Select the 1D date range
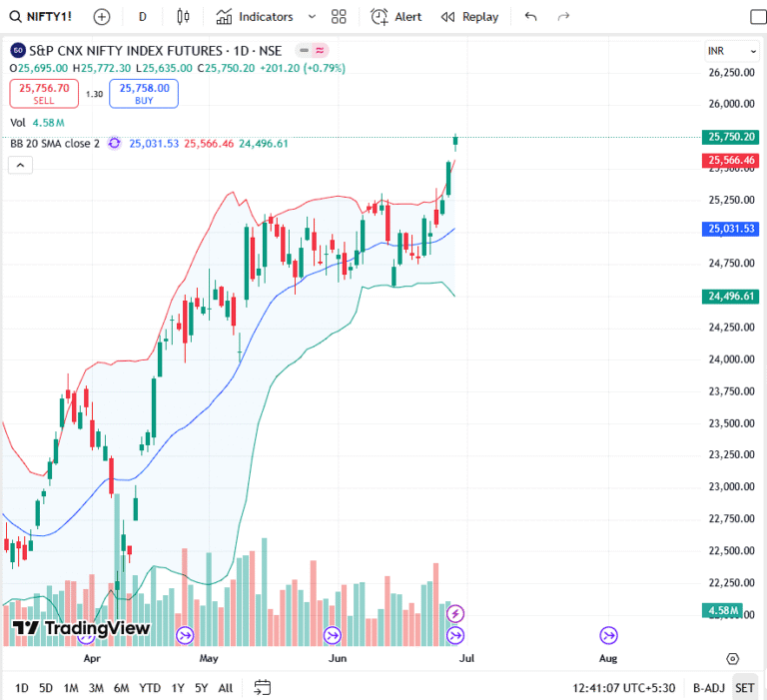The width and height of the screenshot is (767, 700). (22, 688)
